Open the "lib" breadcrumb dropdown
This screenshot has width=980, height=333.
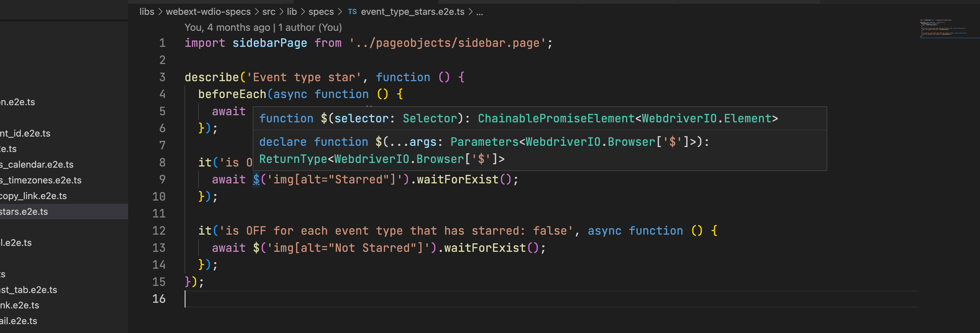[292, 11]
